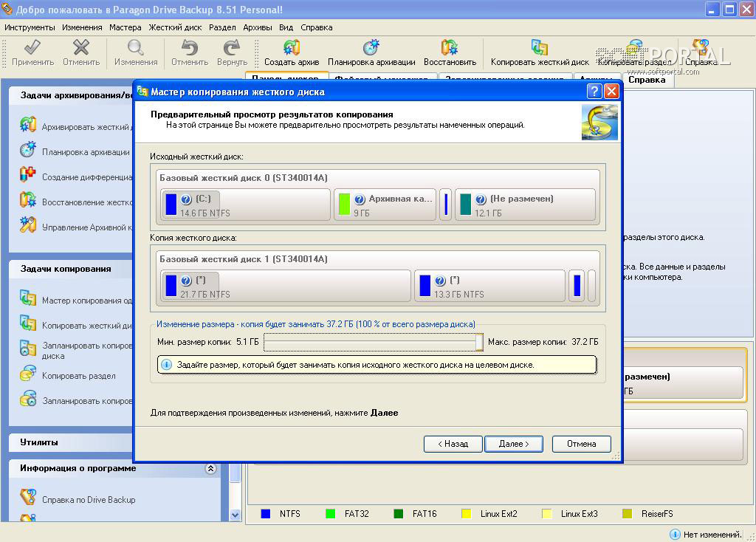
Task: Open the Жесткий диск menu
Action: click(175, 27)
